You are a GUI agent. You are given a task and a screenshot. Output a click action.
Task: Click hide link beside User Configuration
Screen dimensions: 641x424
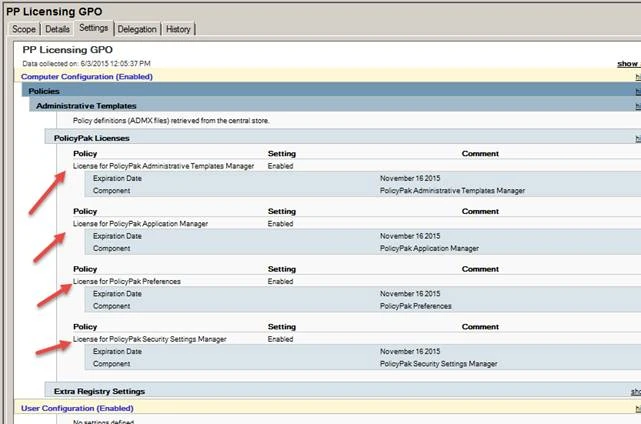tap(637, 408)
